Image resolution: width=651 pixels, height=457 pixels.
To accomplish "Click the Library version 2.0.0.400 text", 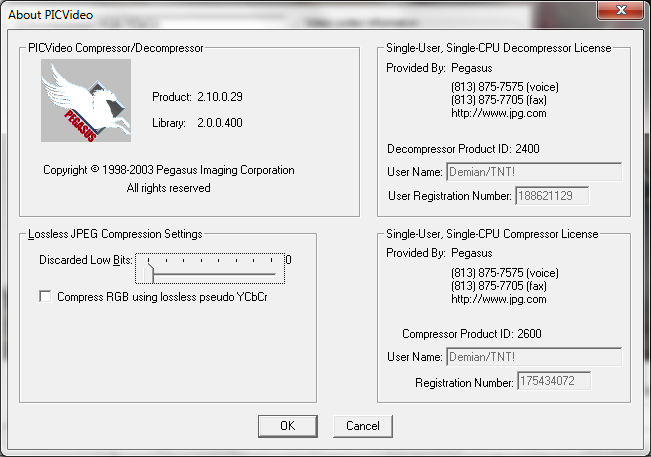I will pyautogui.click(x=220, y=123).
